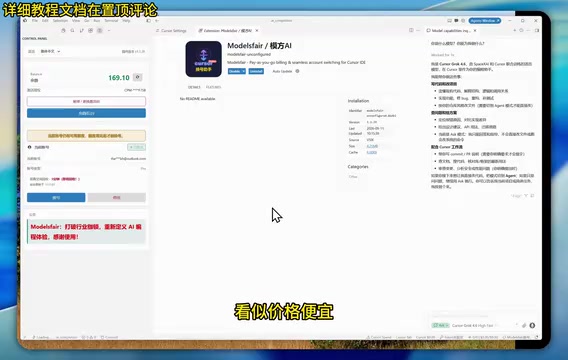Click the info icon beside current account

tap(30, 147)
